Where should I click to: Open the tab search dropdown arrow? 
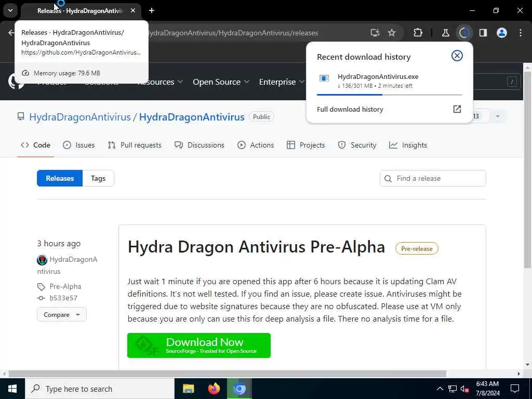coord(10,10)
